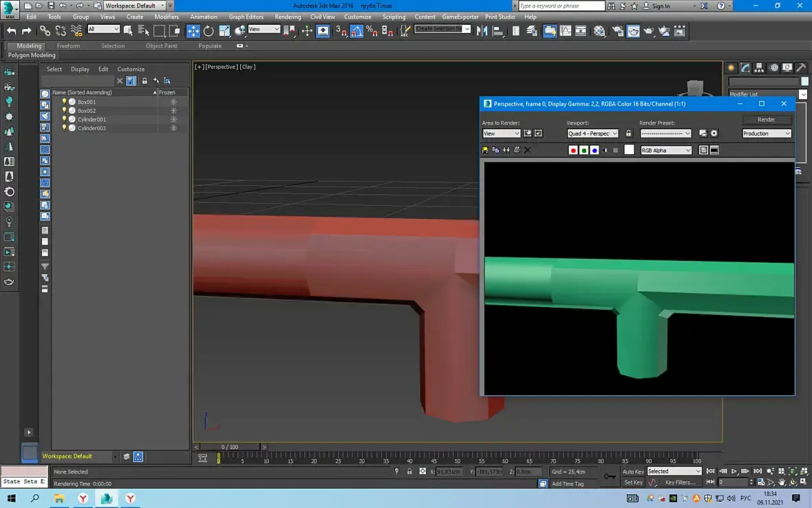Select the Move tool in main toolbar
The width and height of the screenshot is (812, 508).
coord(193,31)
